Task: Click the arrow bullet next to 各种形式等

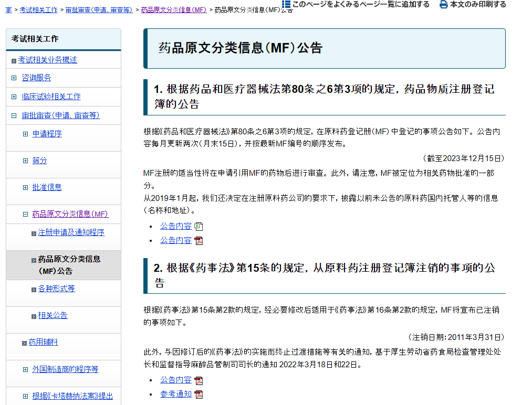Action: 34,290
